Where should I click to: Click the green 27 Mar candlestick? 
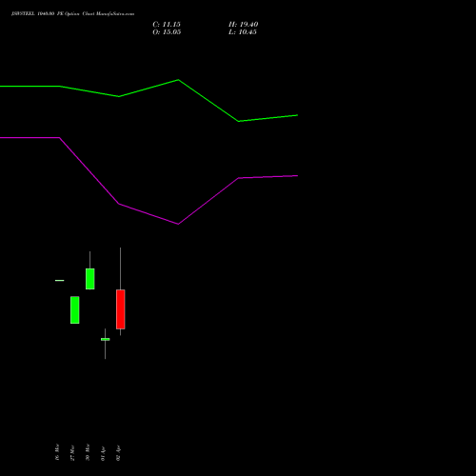[x=75, y=309]
